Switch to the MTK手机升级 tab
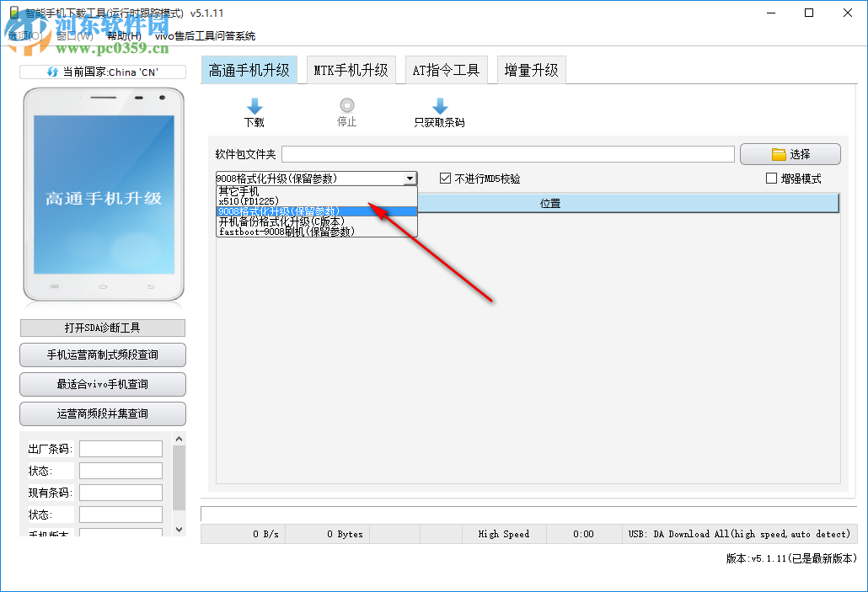Image resolution: width=868 pixels, height=592 pixels. [351, 70]
